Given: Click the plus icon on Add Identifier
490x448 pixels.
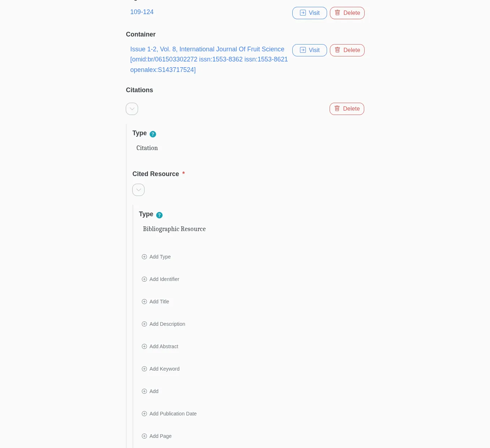Looking at the screenshot, I should (x=144, y=279).
